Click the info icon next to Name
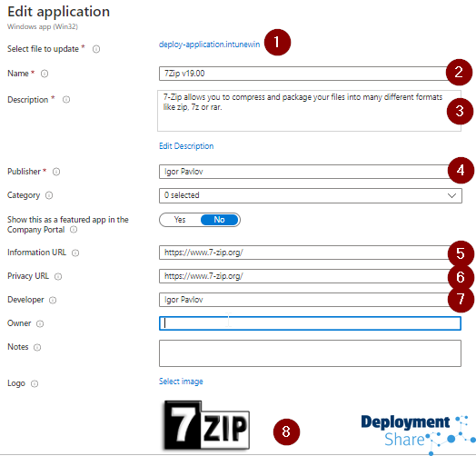Viewport: 476px width, 456px height. 45,74
